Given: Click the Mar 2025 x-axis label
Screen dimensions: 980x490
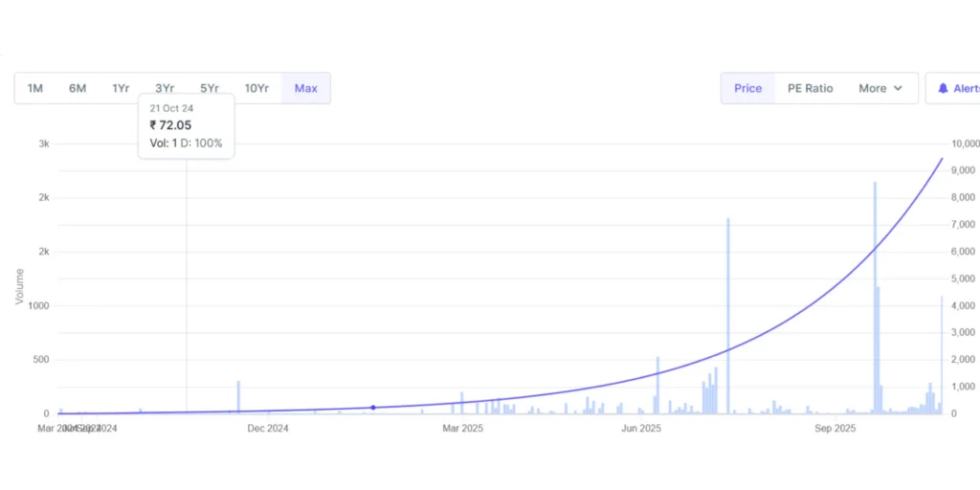Looking at the screenshot, I should (462, 429).
